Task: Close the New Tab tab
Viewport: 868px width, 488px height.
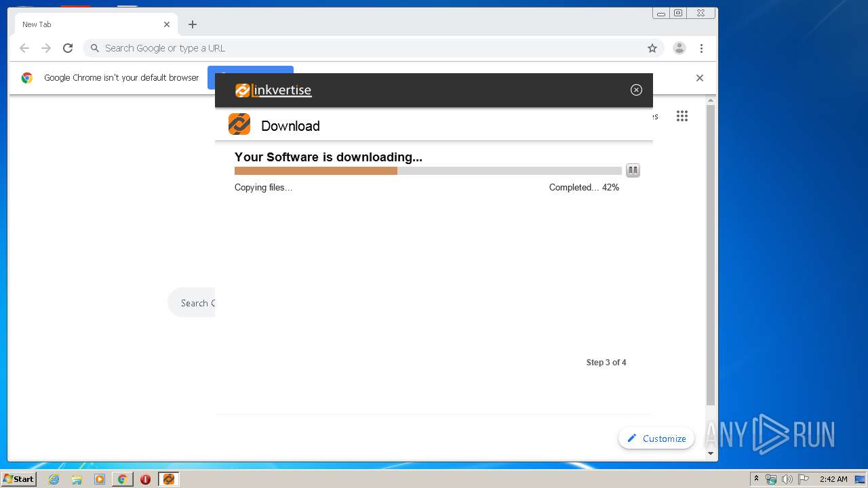Action: pyautogui.click(x=167, y=24)
